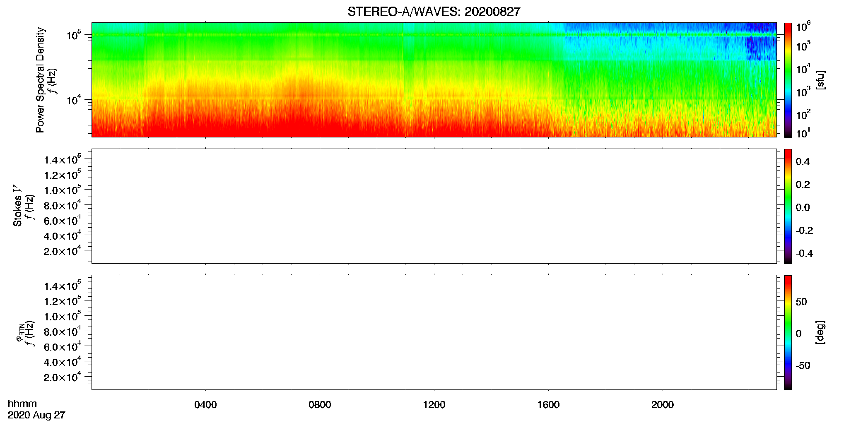This screenshot has height=447, width=868.
Task: Click the 1600 time tick label
Action: tap(548, 405)
